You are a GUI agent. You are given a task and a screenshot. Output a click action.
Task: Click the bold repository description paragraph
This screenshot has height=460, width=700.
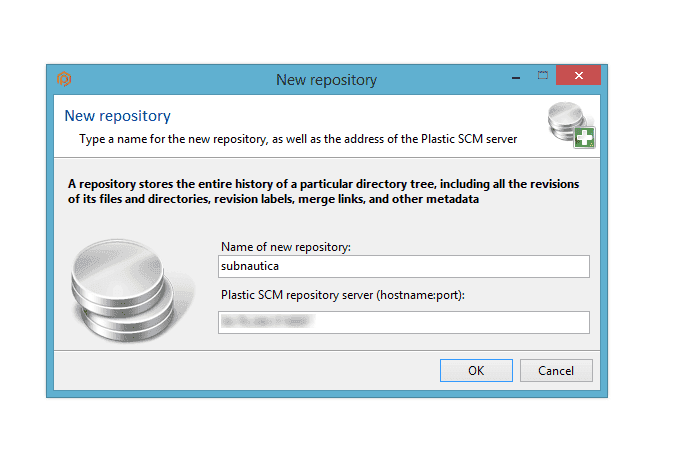click(325, 192)
